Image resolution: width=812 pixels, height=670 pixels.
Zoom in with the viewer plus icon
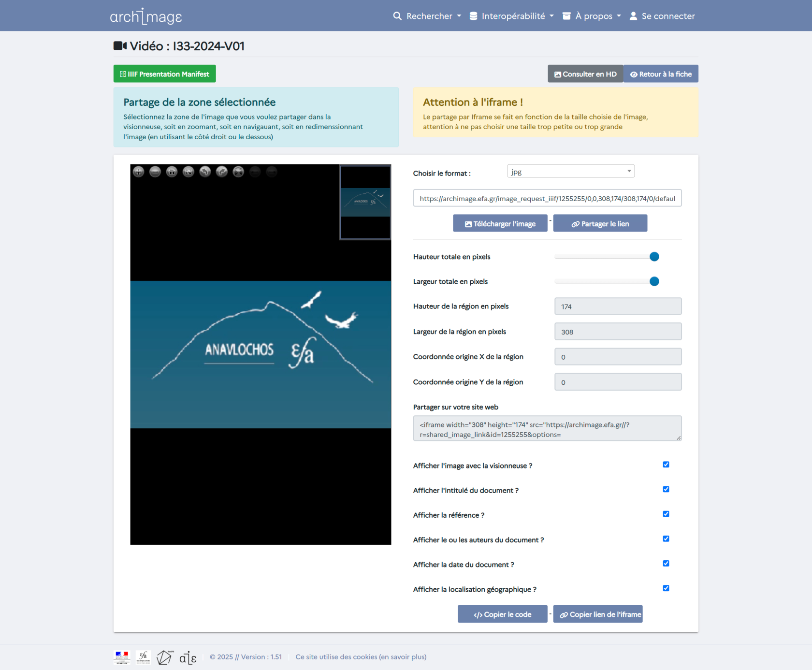coord(139,172)
